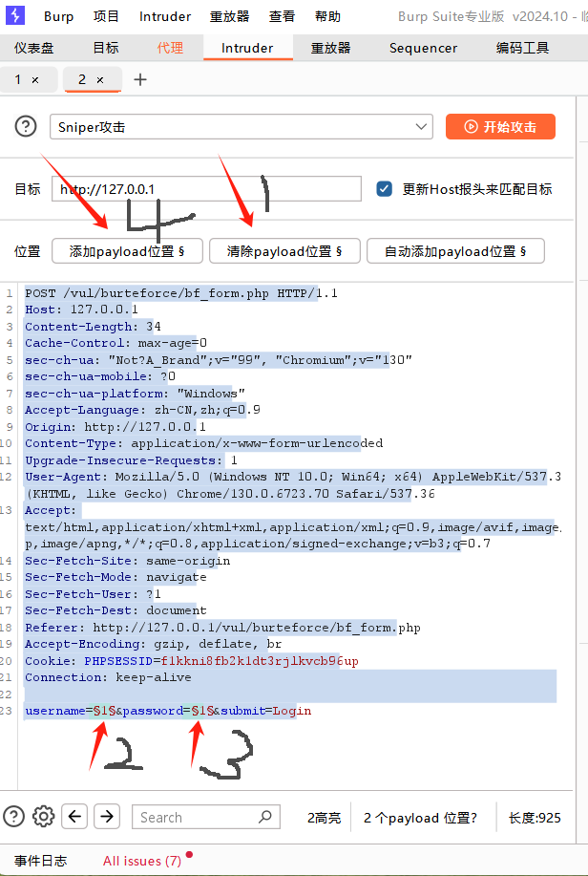The height and width of the screenshot is (876, 588).
Task: Open the settings gear in the bottom bar
Action: (43, 817)
